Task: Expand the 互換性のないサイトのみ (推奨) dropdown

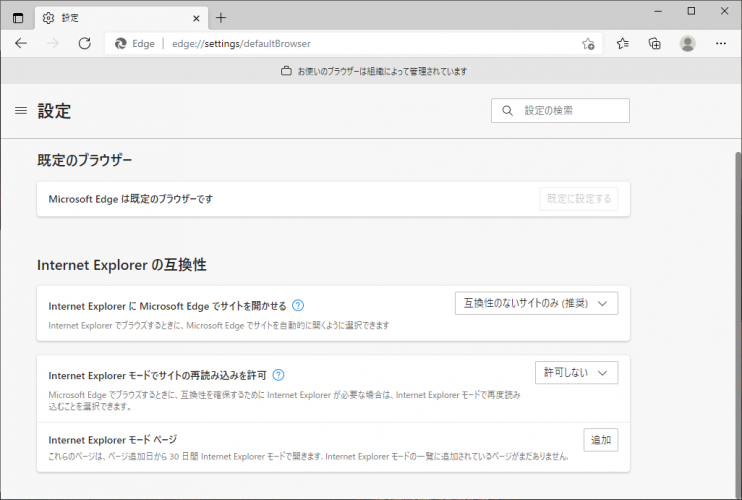Action: pyautogui.click(x=537, y=303)
